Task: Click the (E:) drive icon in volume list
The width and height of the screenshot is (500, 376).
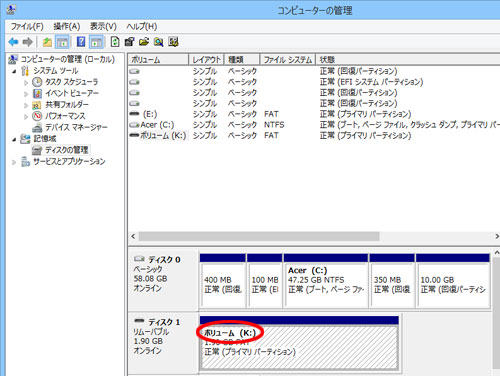Action: pyautogui.click(x=134, y=114)
